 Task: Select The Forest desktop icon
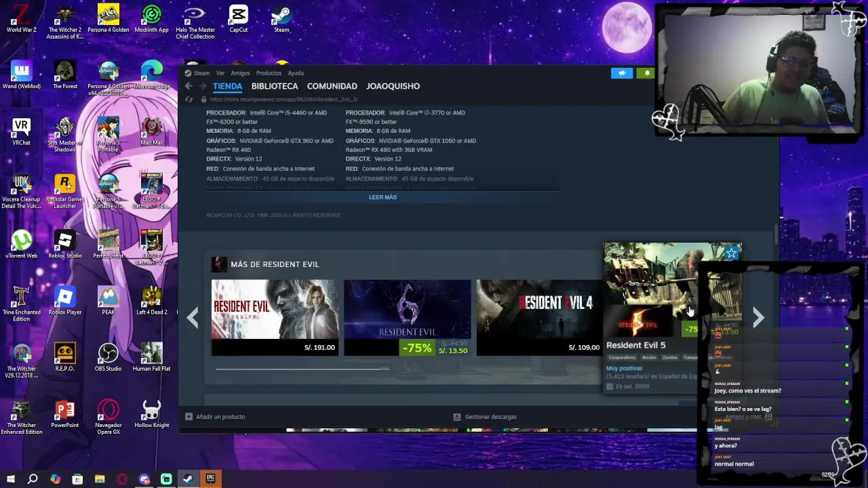coord(65,75)
